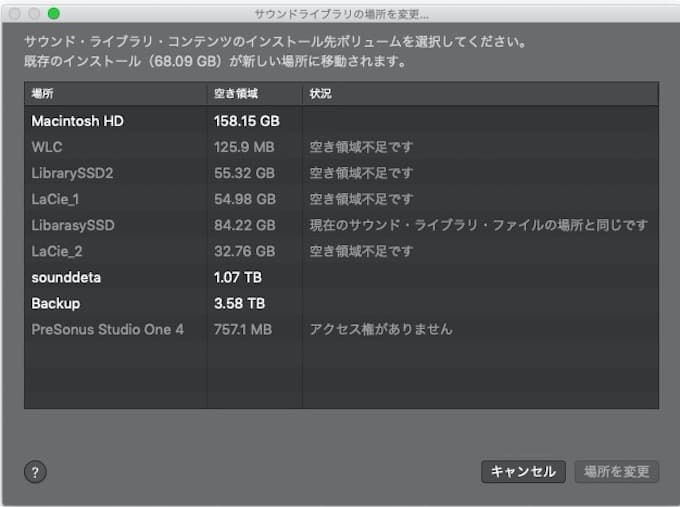Image resolution: width=680 pixels, height=507 pixels.
Task: Select the LaCie_2 volume
Action: click(341, 251)
